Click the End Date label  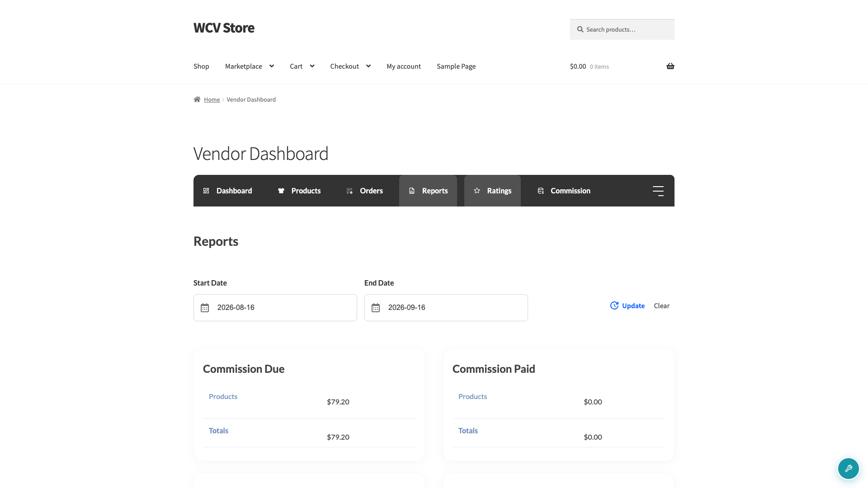coord(379,283)
